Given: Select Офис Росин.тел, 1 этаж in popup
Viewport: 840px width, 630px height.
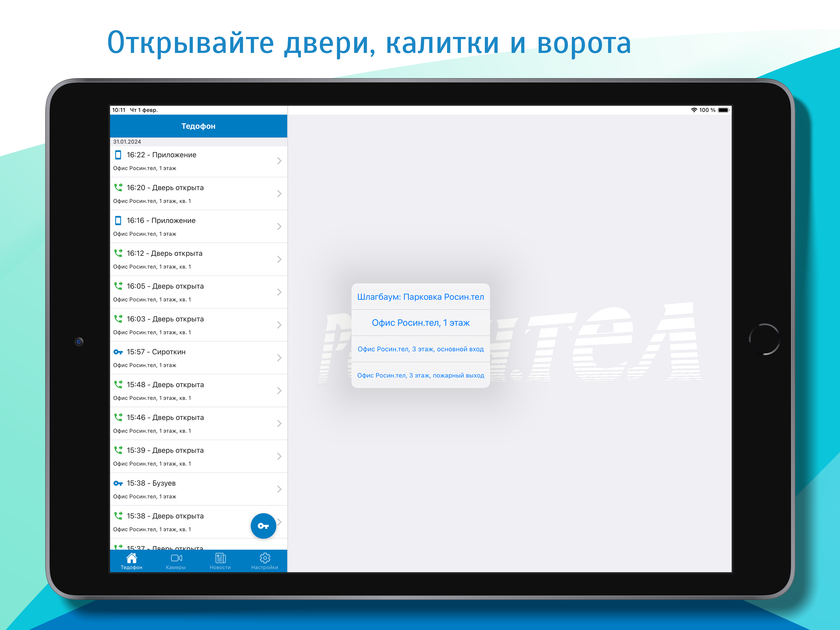Looking at the screenshot, I should click(420, 323).
